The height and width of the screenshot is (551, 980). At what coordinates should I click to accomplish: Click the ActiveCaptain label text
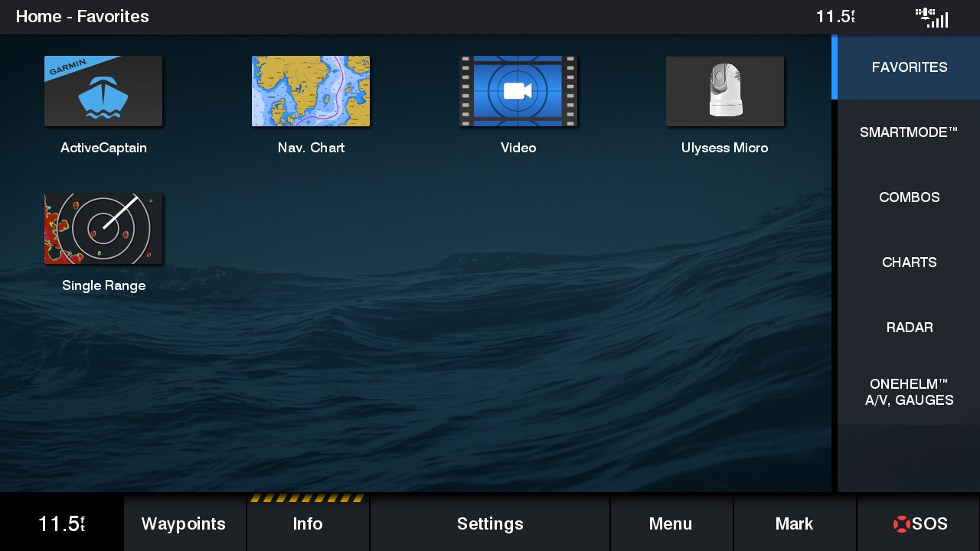[103, 148]
